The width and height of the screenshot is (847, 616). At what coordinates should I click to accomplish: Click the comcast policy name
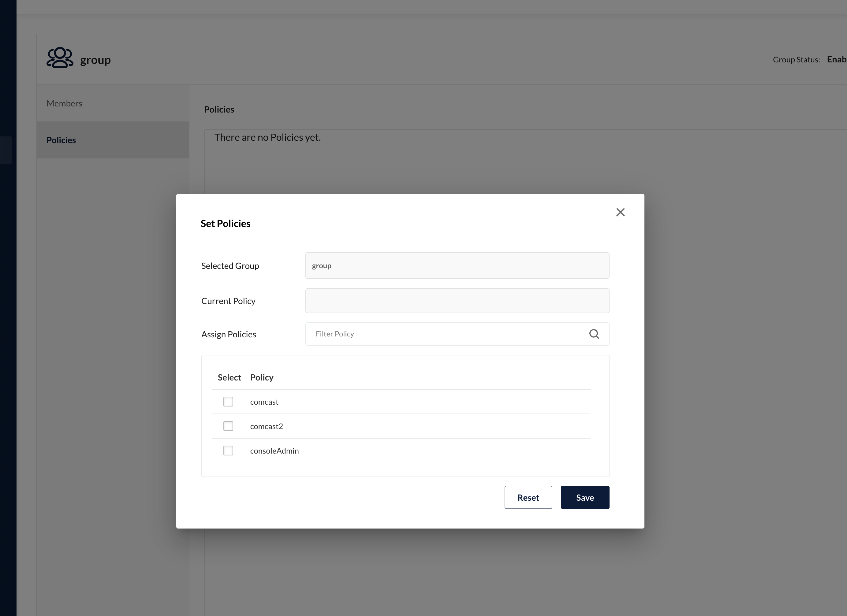coord(264,402)
